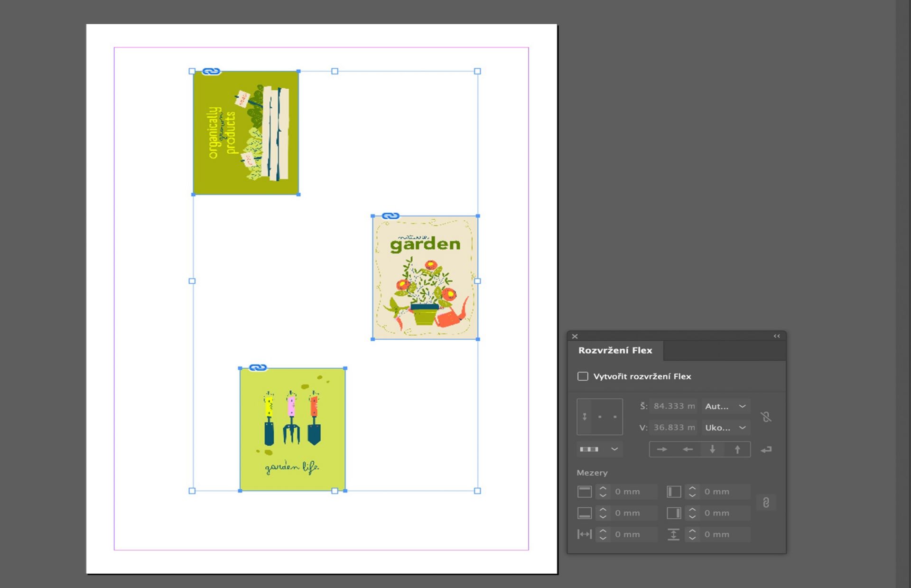The image size is (911, 588).
Task: Click the top padding stepper arrows
Action: pyautogui.click(x=603, y=492)
